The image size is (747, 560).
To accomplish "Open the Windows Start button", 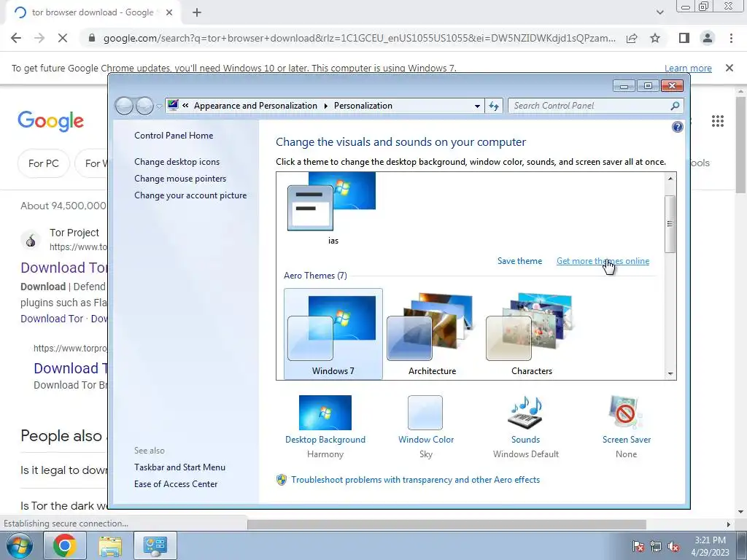I will [x=20, y=545].
